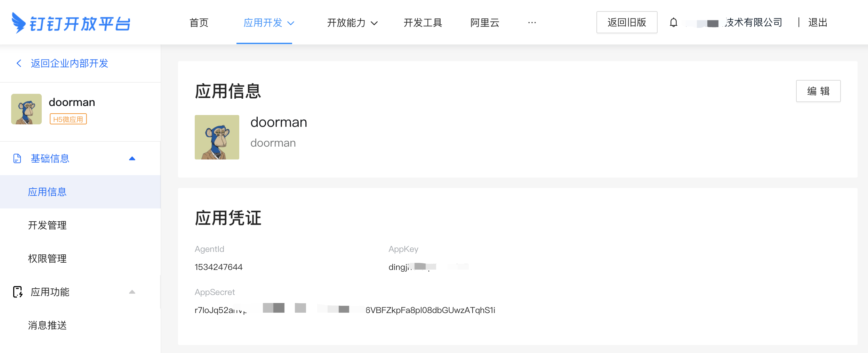
Task: Open the more menu ellipsis
Action: click(532, 23)
